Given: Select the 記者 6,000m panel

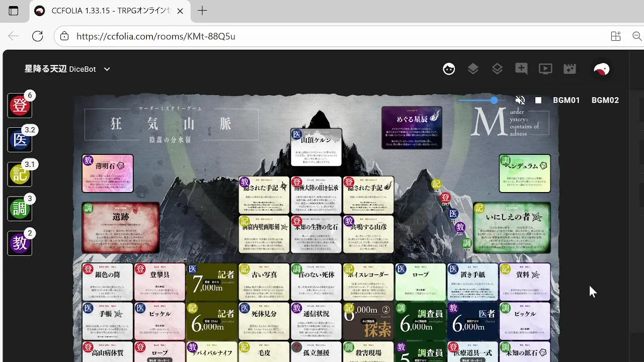Looking at the screenshot, I should coord(212,321).
